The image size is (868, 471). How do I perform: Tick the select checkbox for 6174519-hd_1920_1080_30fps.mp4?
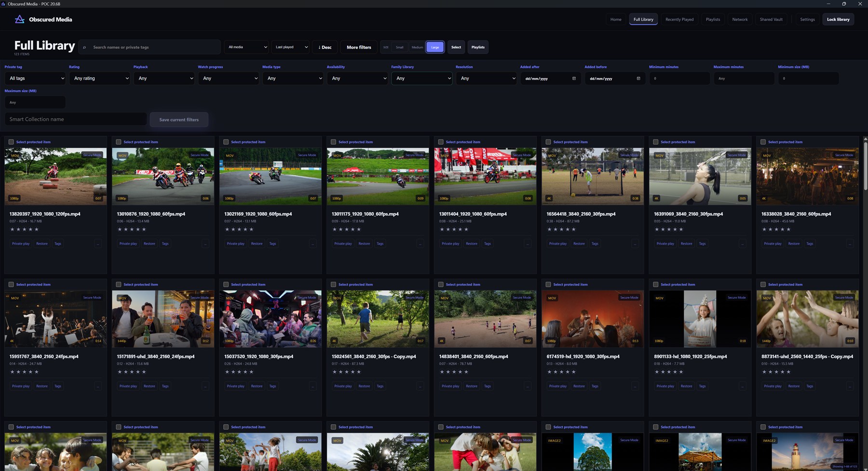pos(548,284)
